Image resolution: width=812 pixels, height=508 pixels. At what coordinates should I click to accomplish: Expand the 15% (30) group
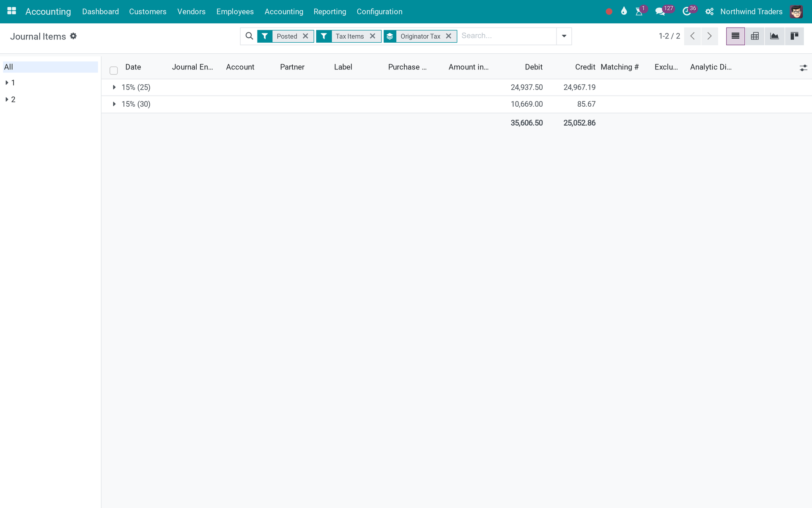[x=114, y=104]
